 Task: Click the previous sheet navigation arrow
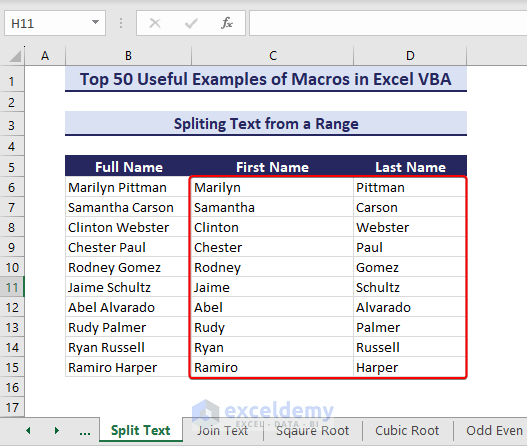(28, 431)
